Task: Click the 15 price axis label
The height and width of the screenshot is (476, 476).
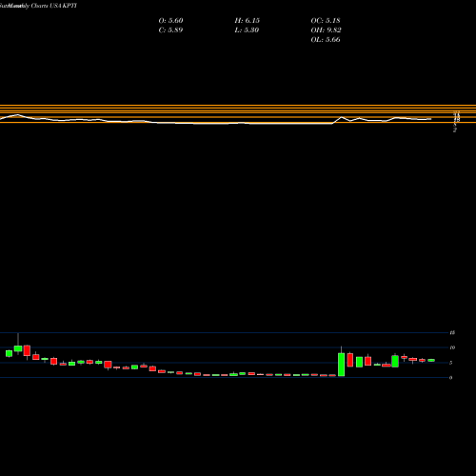Action: click(452, 332)
